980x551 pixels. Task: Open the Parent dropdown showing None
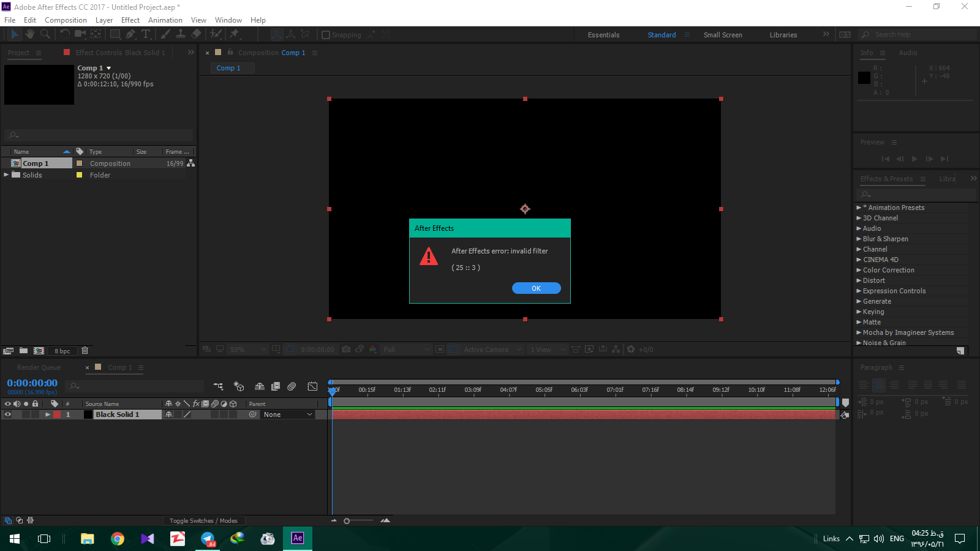[x=288, y=414]
